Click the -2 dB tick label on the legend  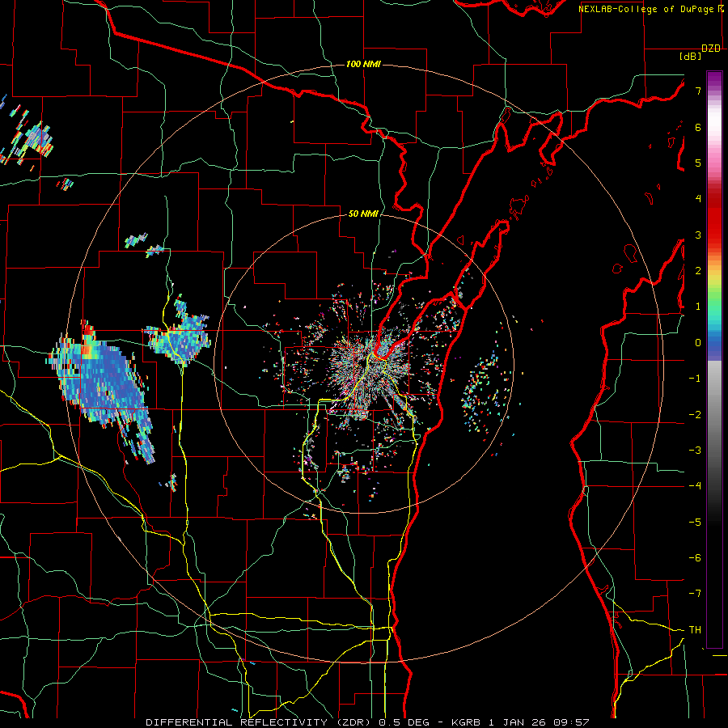pos(695,414)
